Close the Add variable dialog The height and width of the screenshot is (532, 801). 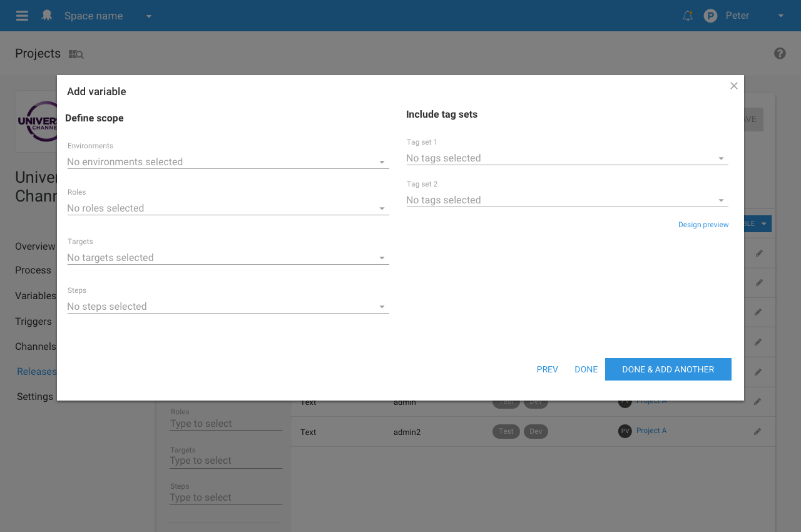click(x=733, y=86)
